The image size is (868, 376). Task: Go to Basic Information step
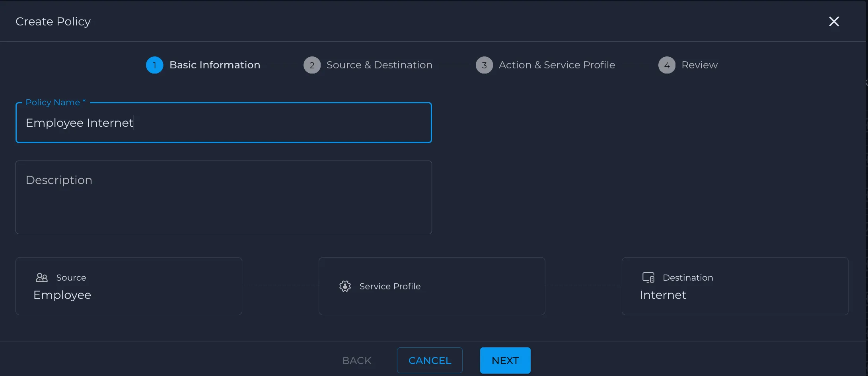pos(215,65)
